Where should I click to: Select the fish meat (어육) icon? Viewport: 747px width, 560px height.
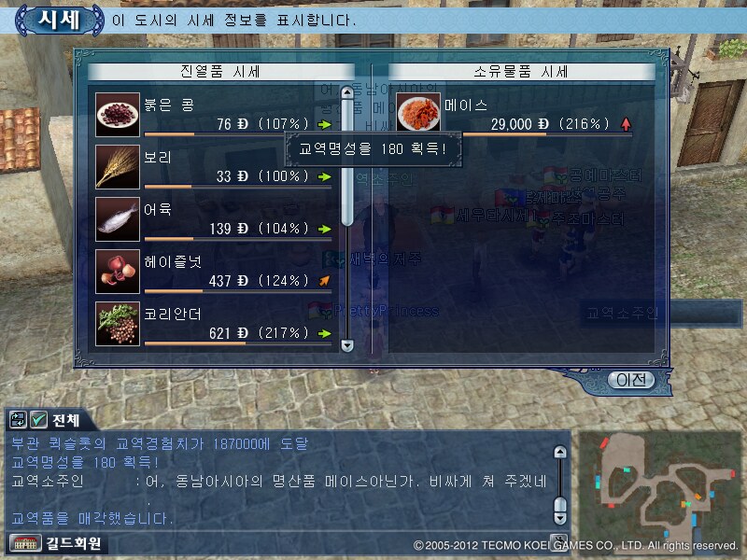(x=118, y=219)
